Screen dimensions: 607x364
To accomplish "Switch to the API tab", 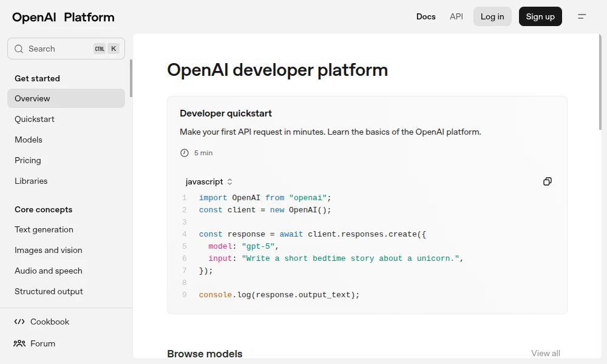I will [456, 16].
